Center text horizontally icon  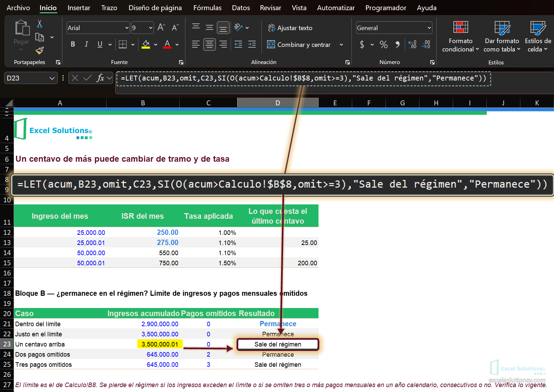click(210, 44)
